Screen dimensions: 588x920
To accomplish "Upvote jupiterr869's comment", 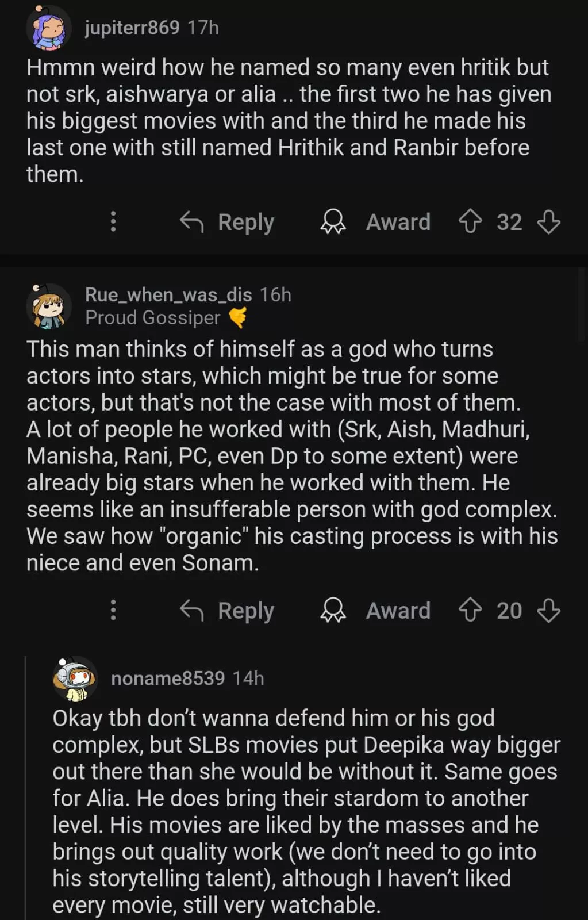I will click(x=470, y=222).
